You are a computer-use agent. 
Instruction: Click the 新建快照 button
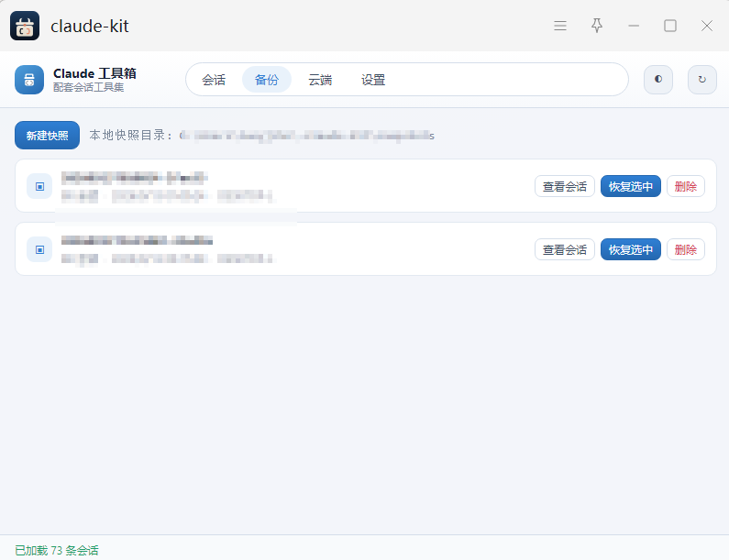point(47,136)
